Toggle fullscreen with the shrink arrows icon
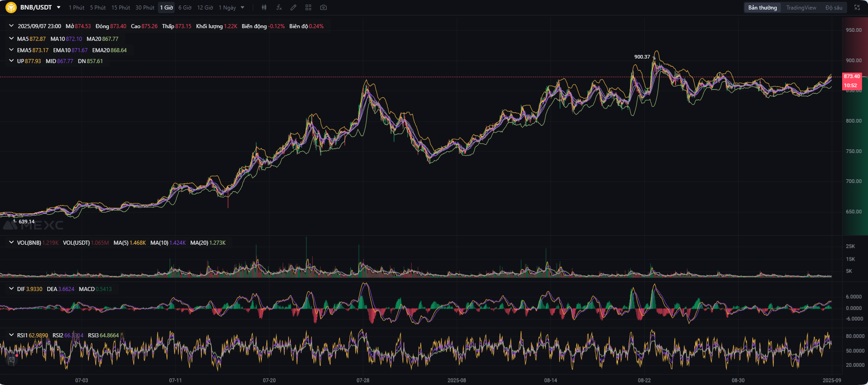The height and width of the screenshot is (385, 868). pyautogui.click(x=857, y=7)
